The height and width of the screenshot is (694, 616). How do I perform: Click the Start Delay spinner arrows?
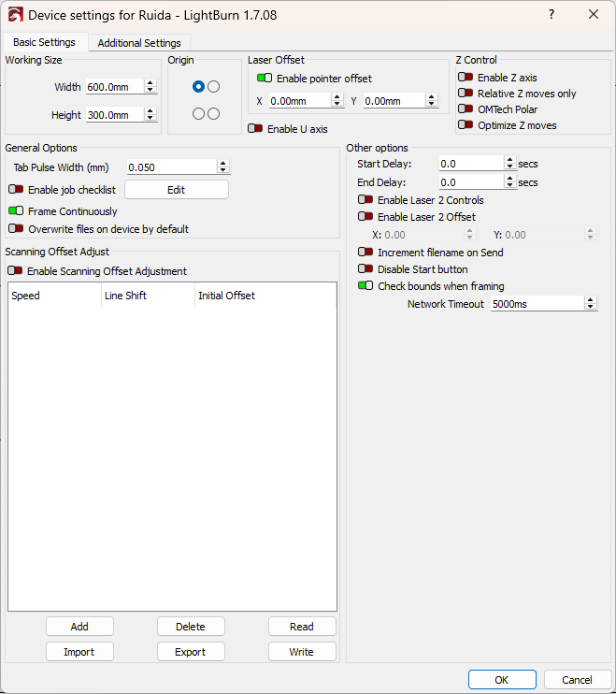pos(510,164)
